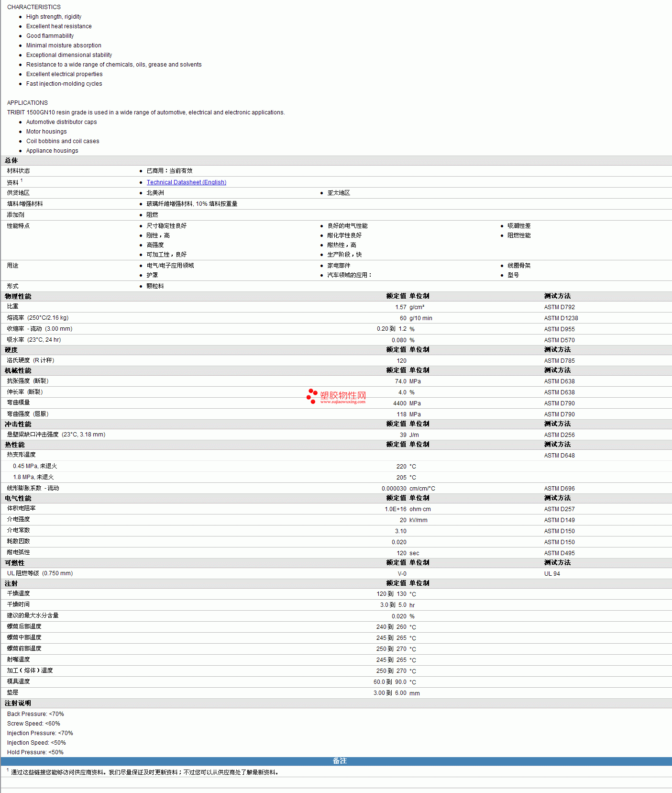
Task: Click the 材料状态 row label
Action: [x=18, y=171]
